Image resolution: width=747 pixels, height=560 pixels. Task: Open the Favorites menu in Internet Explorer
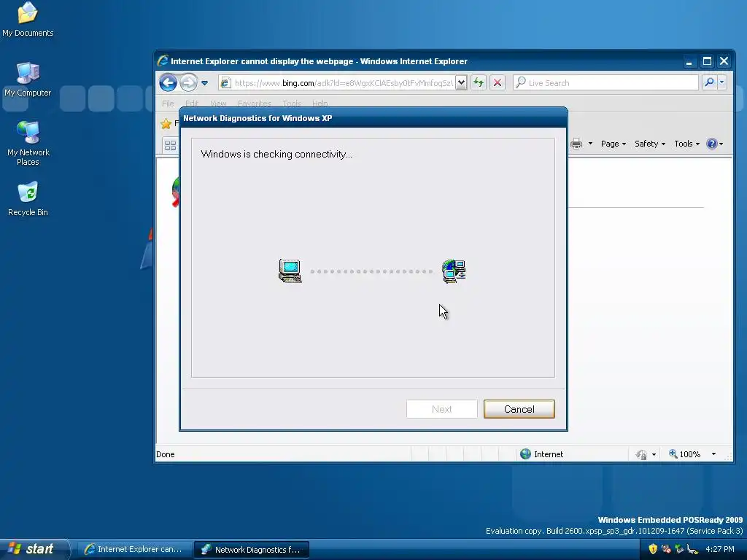[x=254, y=104]
